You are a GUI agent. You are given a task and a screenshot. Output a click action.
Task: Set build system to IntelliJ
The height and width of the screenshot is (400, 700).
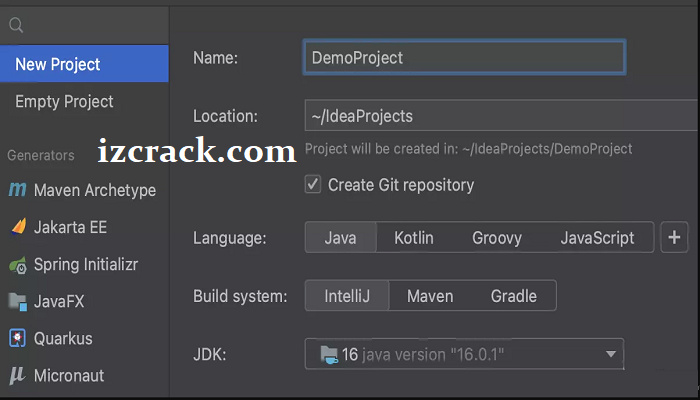pyautogui.click(x=347, y=296)
